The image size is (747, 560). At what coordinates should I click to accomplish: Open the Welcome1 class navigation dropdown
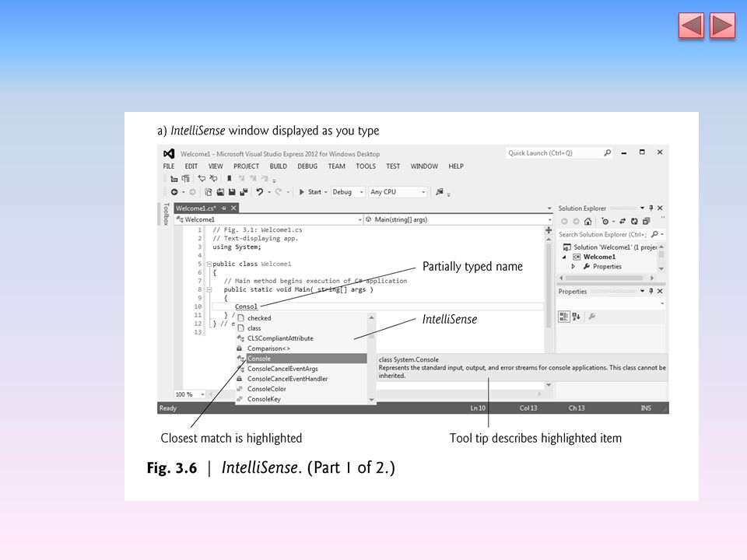tap(268, 219)
